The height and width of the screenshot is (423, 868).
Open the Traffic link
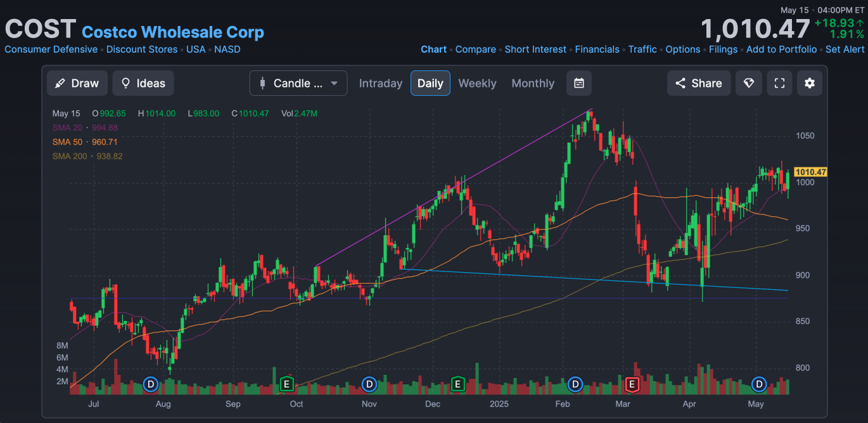(642, 49)
